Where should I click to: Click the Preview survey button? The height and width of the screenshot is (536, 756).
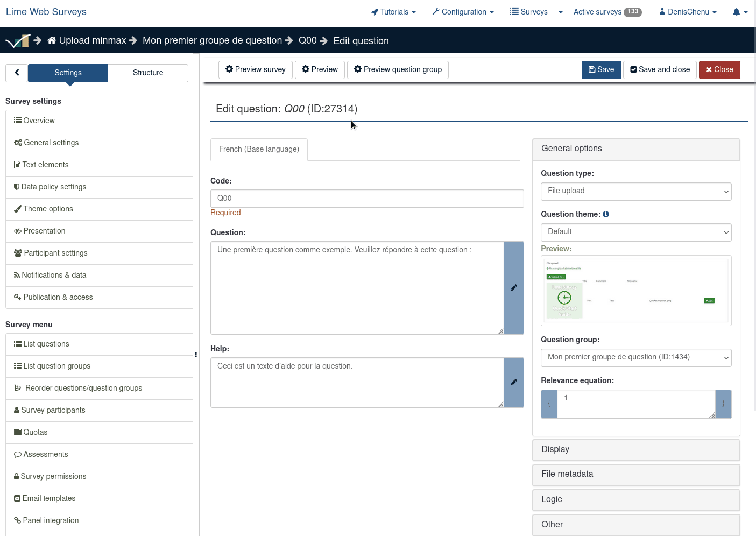coord(256,69)
